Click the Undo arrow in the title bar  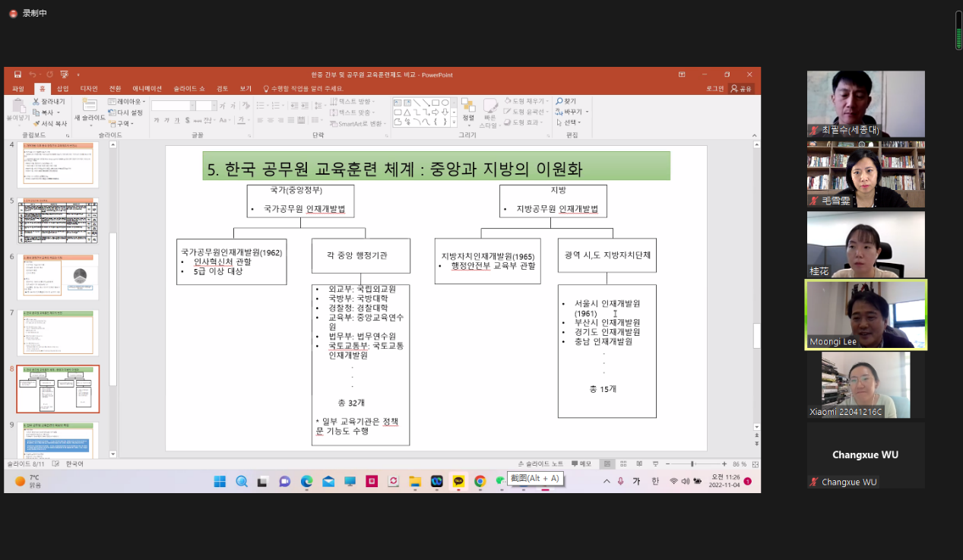click(33, 74)
